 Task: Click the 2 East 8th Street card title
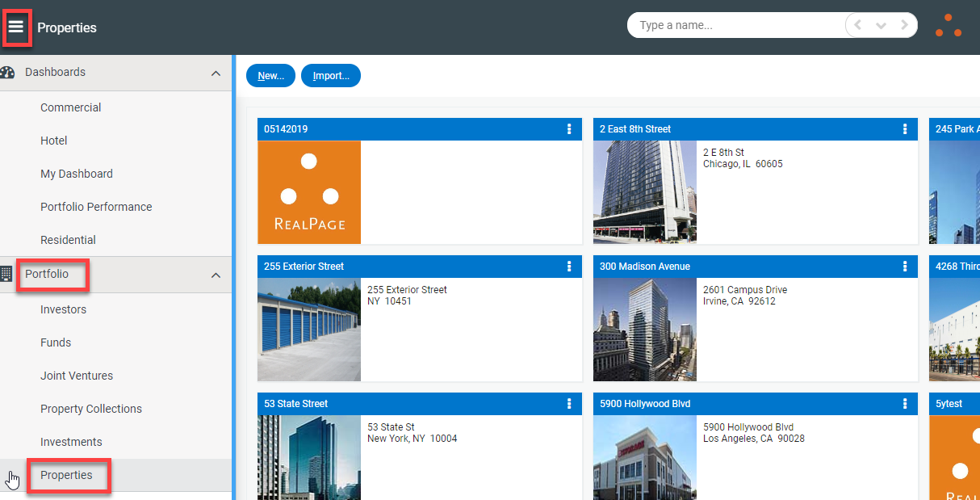tap(635, 129)
